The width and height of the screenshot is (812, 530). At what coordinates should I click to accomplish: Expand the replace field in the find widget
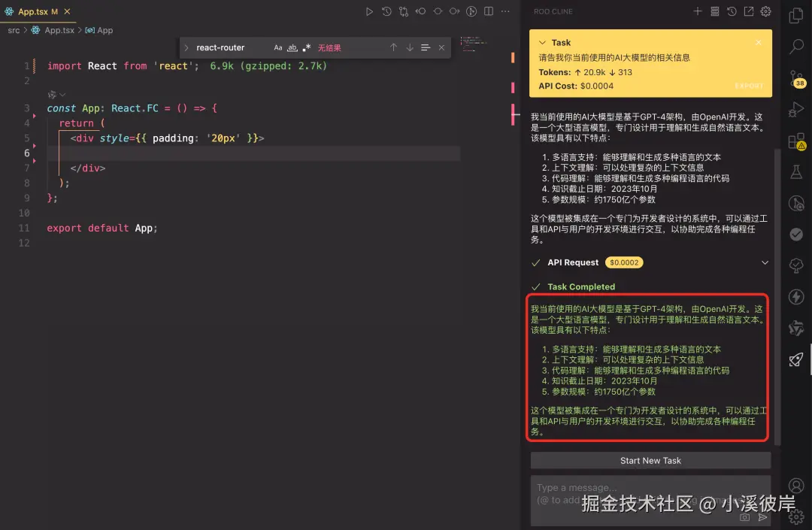185,47
